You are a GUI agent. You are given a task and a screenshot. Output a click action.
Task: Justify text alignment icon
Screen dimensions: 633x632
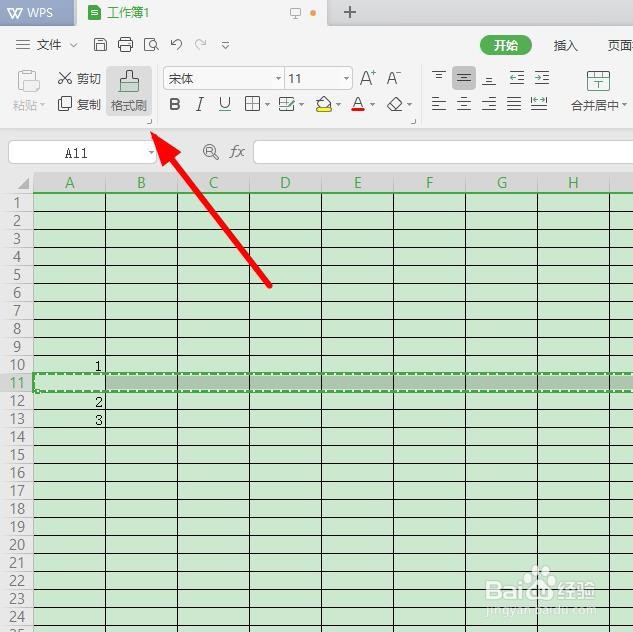pyautogui.click(x=514, y=104)
